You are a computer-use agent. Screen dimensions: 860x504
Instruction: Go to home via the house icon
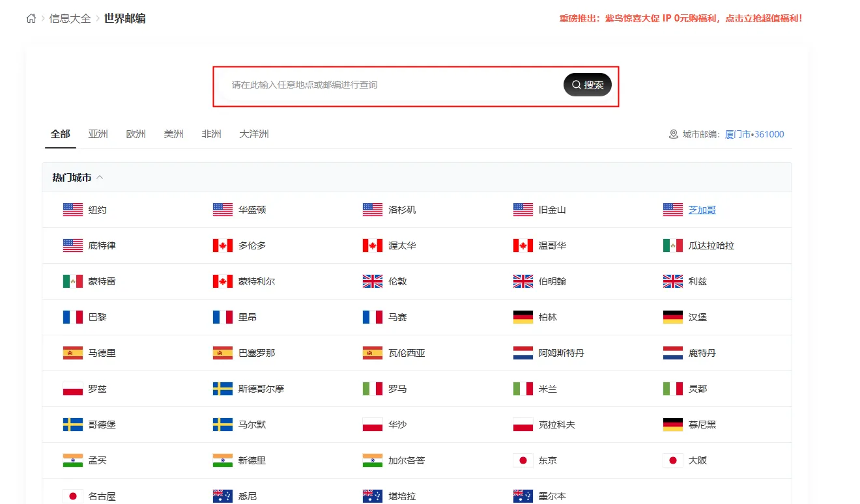click(x=31, y=18)
